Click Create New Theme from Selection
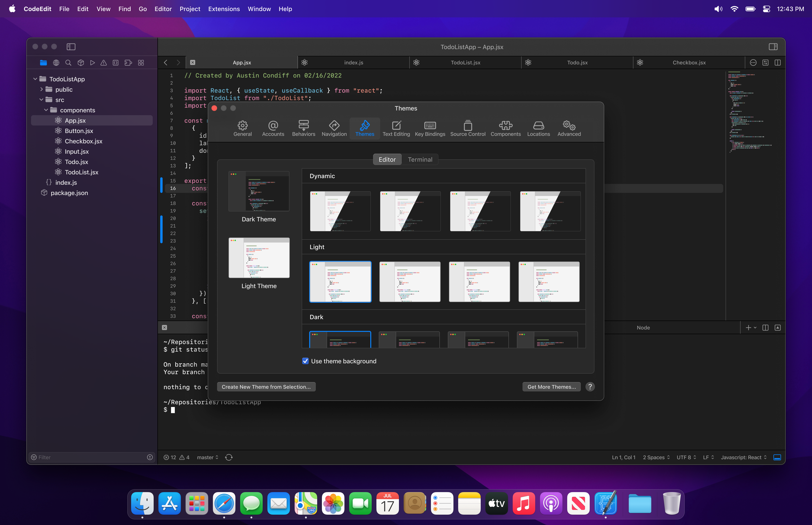Screen dimensions: 812x525 tap(266, 387)
